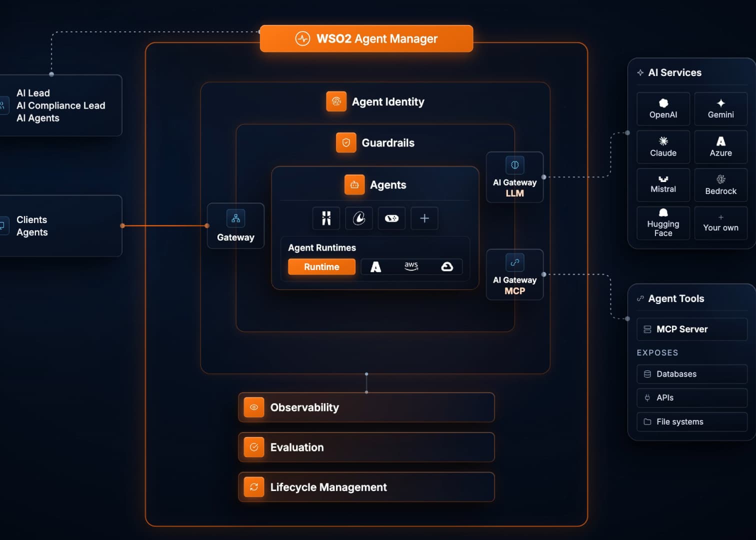Click the LLM label under AI Gateway

click(515, 193)
